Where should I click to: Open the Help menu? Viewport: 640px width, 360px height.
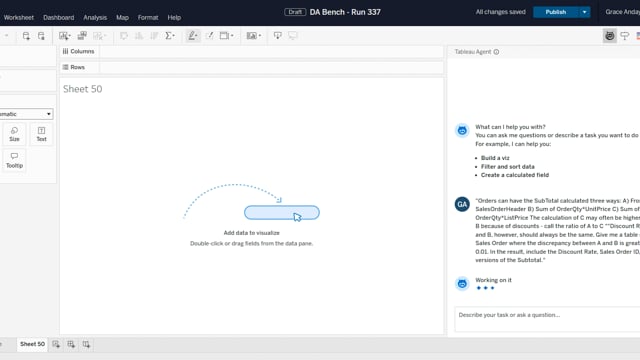click(x=174, y=18)
